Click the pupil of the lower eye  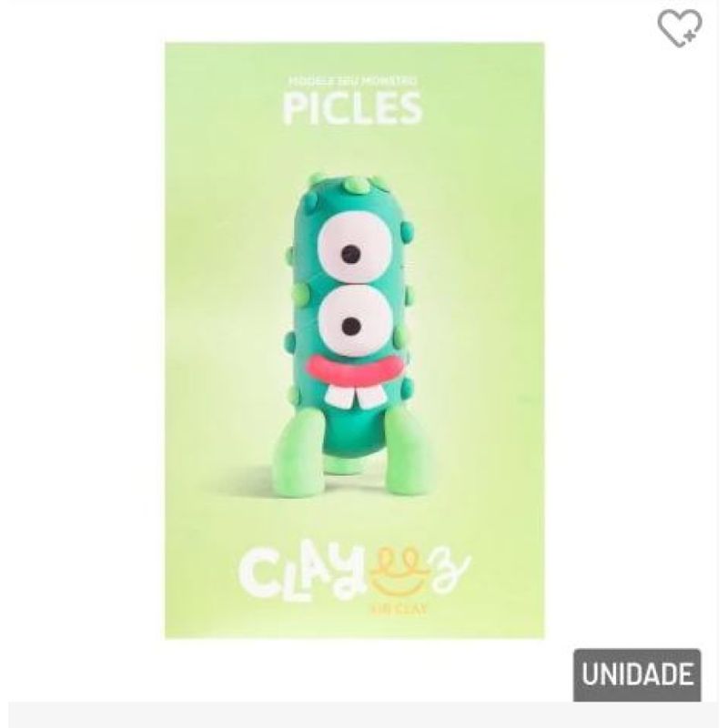351,327
